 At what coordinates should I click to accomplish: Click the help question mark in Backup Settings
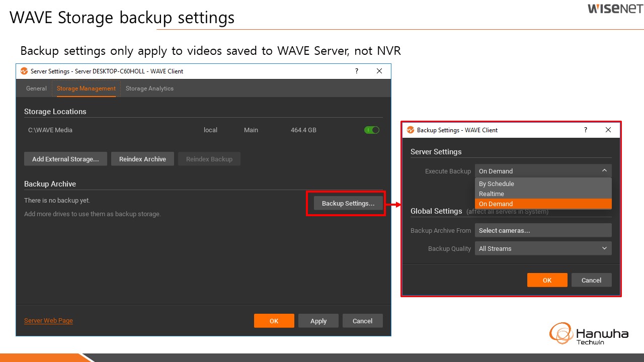pyautogui.click(x=585, y=130)
